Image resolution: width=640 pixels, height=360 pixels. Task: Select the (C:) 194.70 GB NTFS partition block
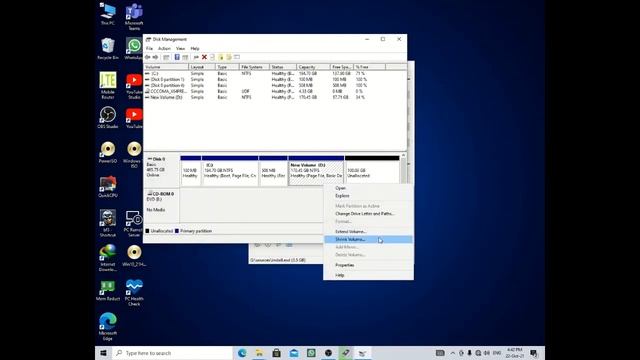[230, 171]
